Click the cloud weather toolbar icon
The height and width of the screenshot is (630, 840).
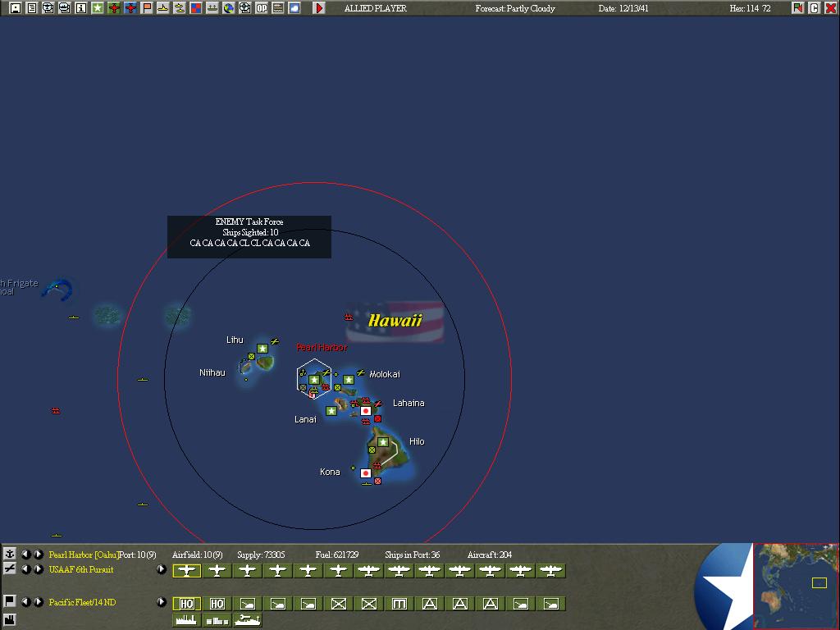coord(294,8)
